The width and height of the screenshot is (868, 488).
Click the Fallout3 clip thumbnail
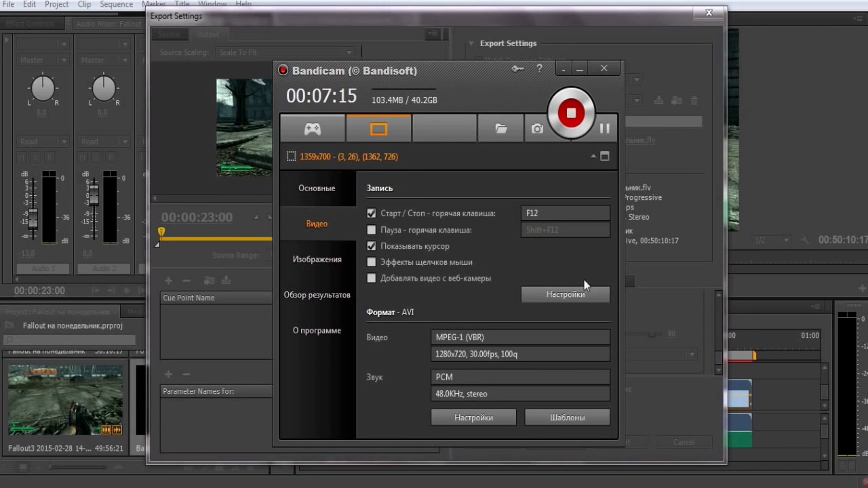[x=66, y=401]
